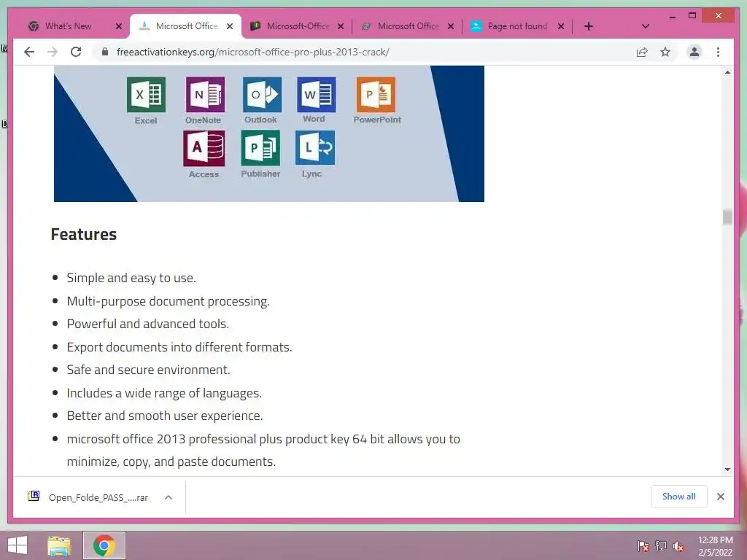This screenshot has width=747, height=560.
Task: Click 'Export documents into different formats.' text
Action: [179, 347]
